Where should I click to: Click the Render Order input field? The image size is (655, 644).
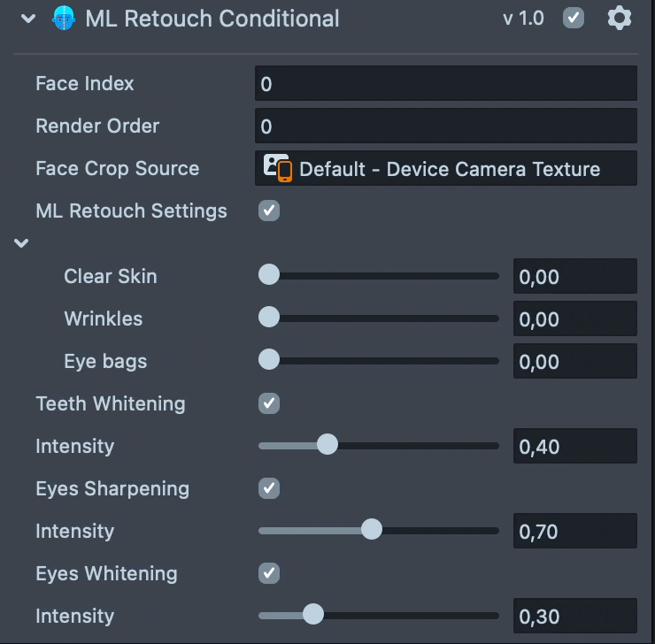pos(446,126)
